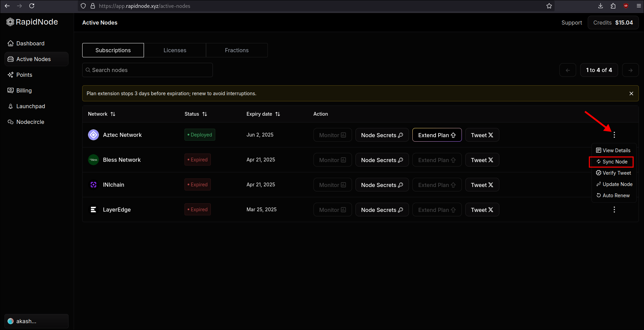This screenshot has width=644, height=330.
Task: Go to the next page of nodes
Action: [x=630, y=70]
